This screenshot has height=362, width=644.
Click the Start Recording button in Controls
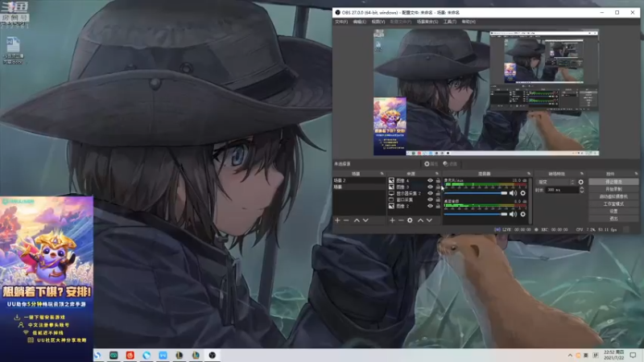tap(613, 189)
